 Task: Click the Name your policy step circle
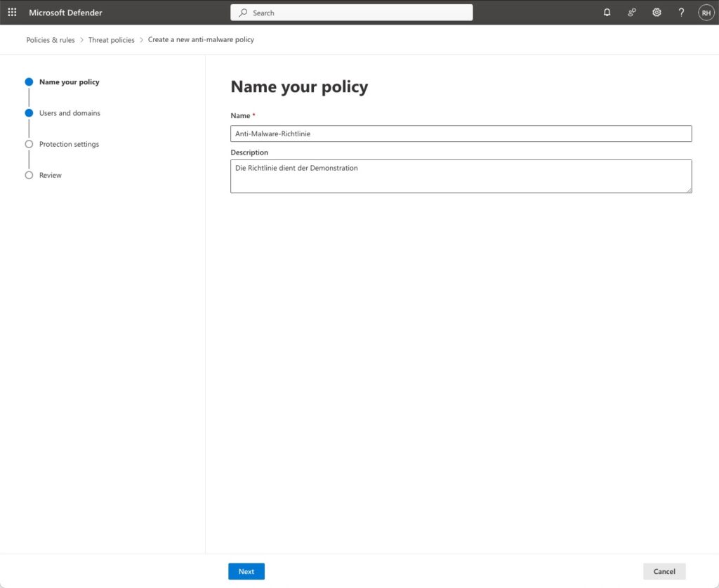[x=29, y=82]
